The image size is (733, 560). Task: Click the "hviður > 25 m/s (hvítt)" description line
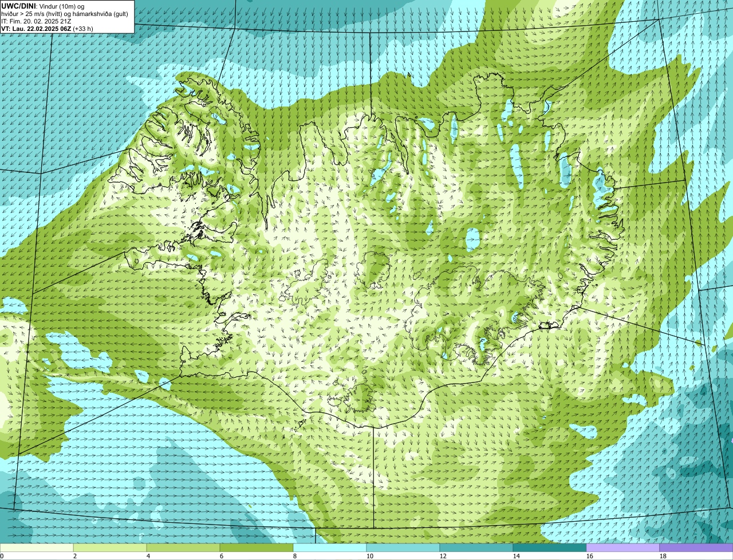tap(65, 13)
